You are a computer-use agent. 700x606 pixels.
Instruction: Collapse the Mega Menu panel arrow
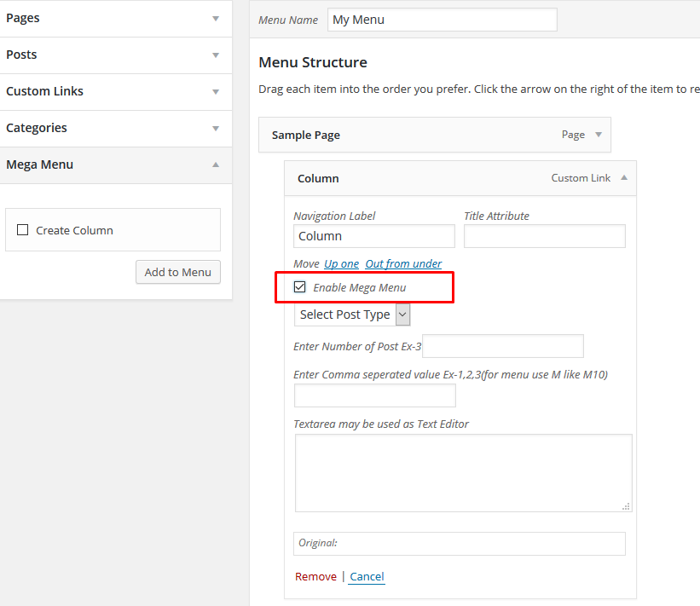216,164
